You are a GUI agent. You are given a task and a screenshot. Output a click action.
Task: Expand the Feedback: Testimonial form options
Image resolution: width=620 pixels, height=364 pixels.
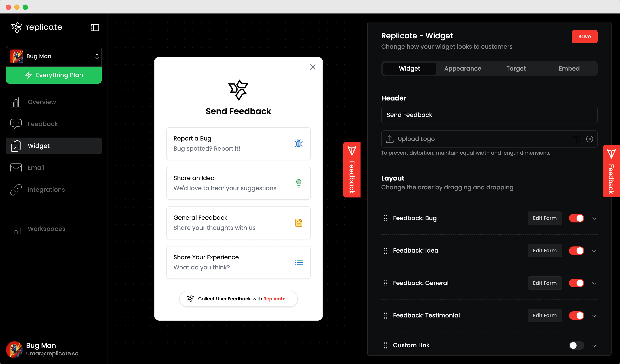click(x=594, y=316)
